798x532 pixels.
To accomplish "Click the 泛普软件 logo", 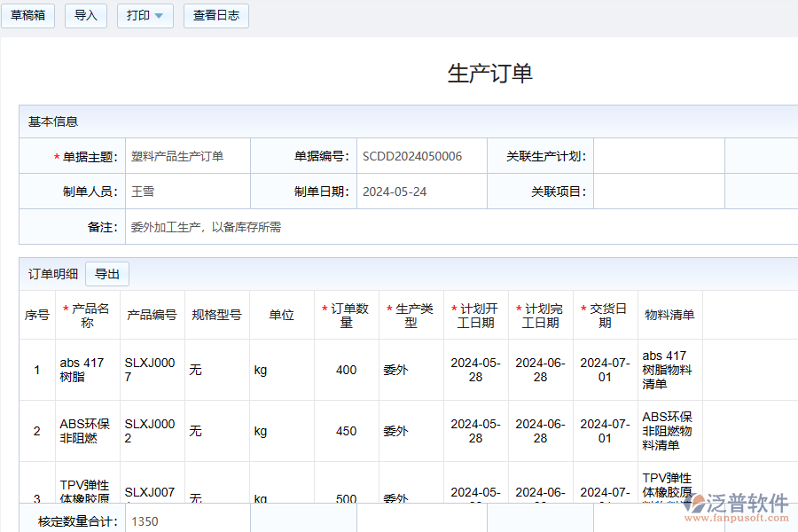I will (x=736, y=505).
